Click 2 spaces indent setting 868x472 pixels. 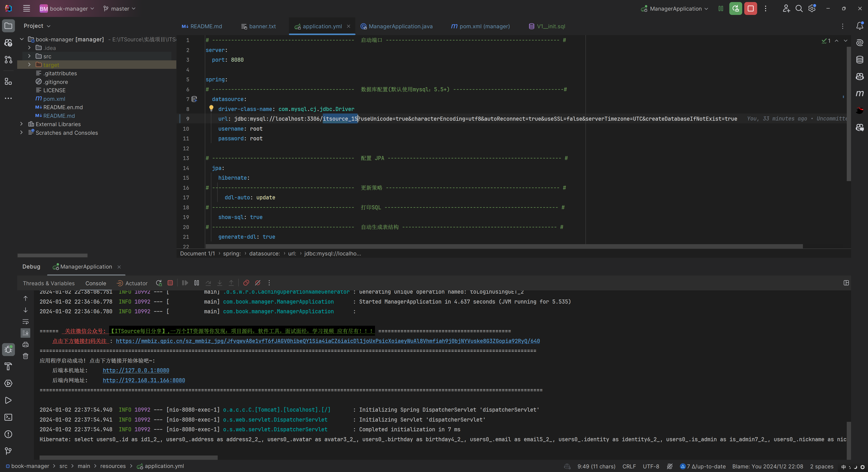(821, 466)
